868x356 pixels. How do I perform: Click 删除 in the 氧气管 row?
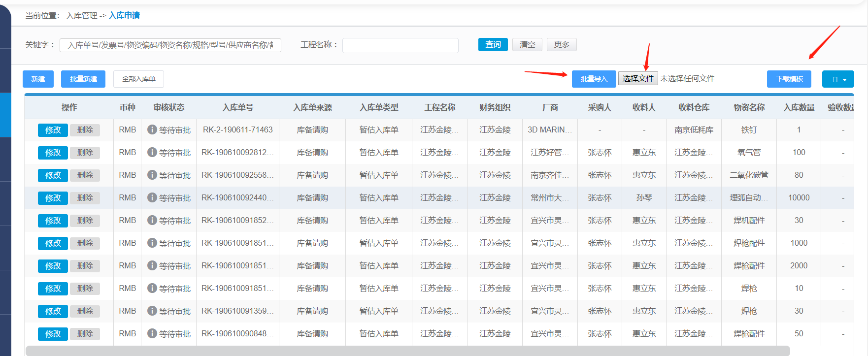[x=85, y=153]
